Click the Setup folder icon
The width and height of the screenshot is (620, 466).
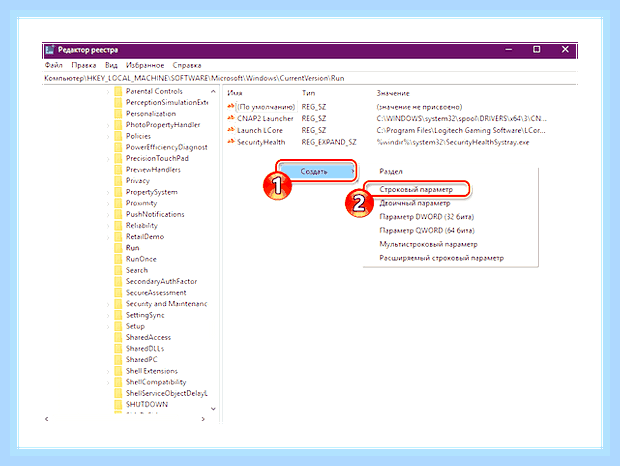[x=118, y=326]
